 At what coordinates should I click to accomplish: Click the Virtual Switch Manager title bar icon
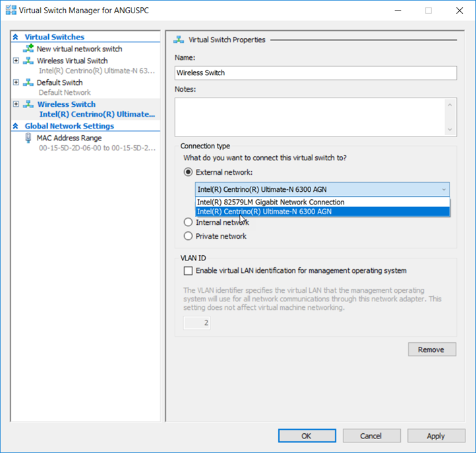pyautogui.click(x=11, y=10)
